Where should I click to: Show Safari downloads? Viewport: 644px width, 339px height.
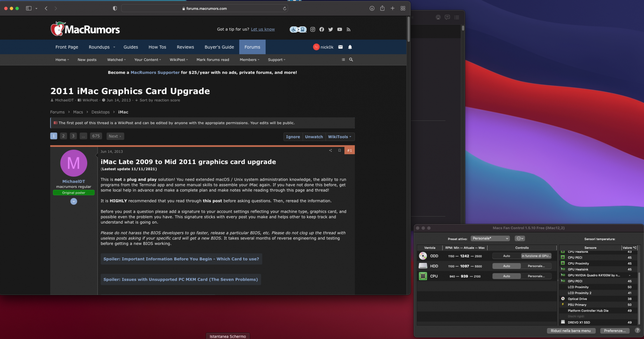(x=372, y=8)
